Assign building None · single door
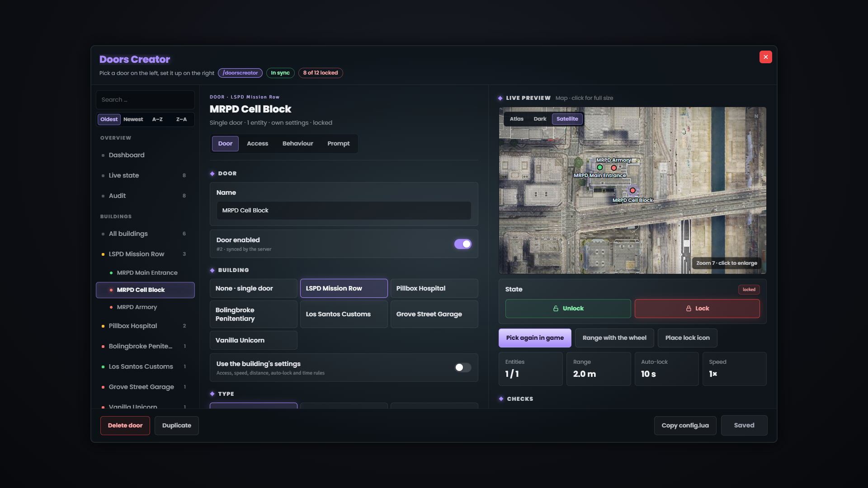 [253, 288]
